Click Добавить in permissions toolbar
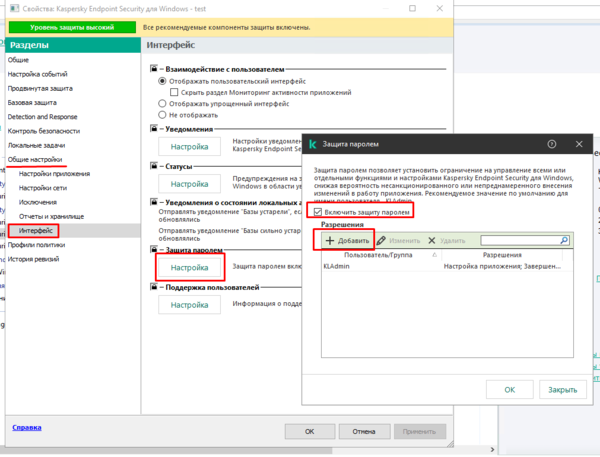 click(x=347, y=240)
